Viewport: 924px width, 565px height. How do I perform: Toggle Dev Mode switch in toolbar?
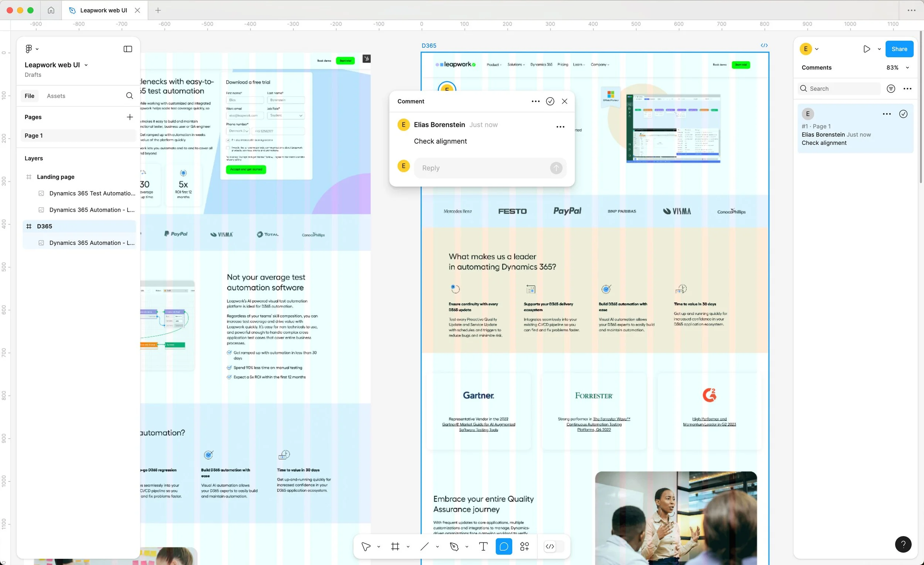coord(554,547)
